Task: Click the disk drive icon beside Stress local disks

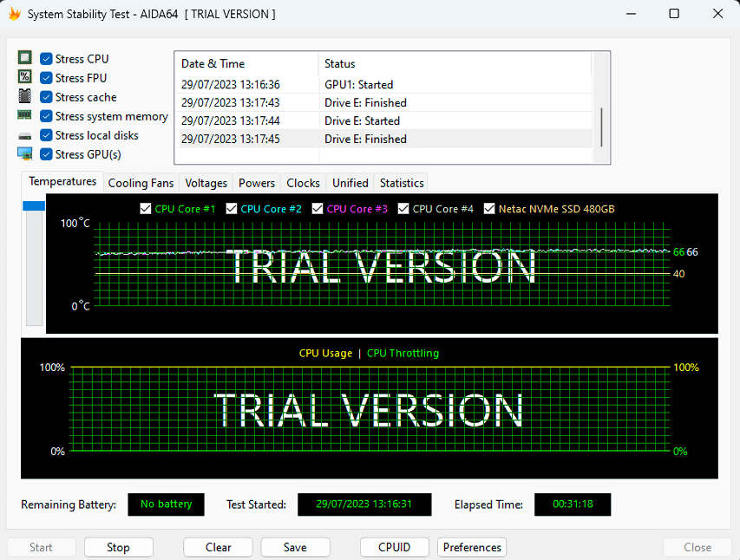Action: click(24, 136)
